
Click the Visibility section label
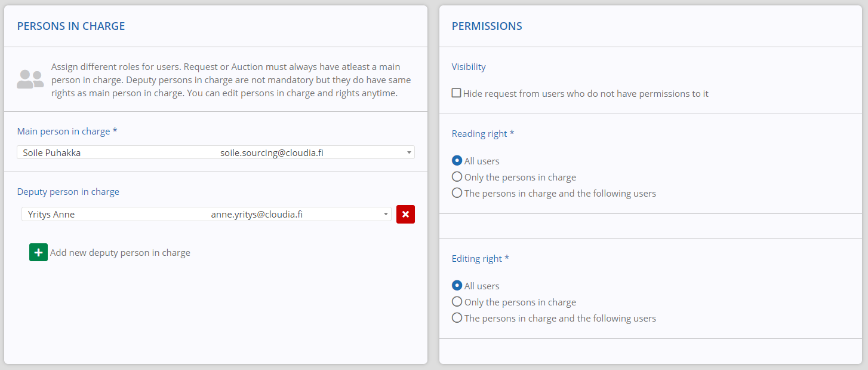pos(469,66)
